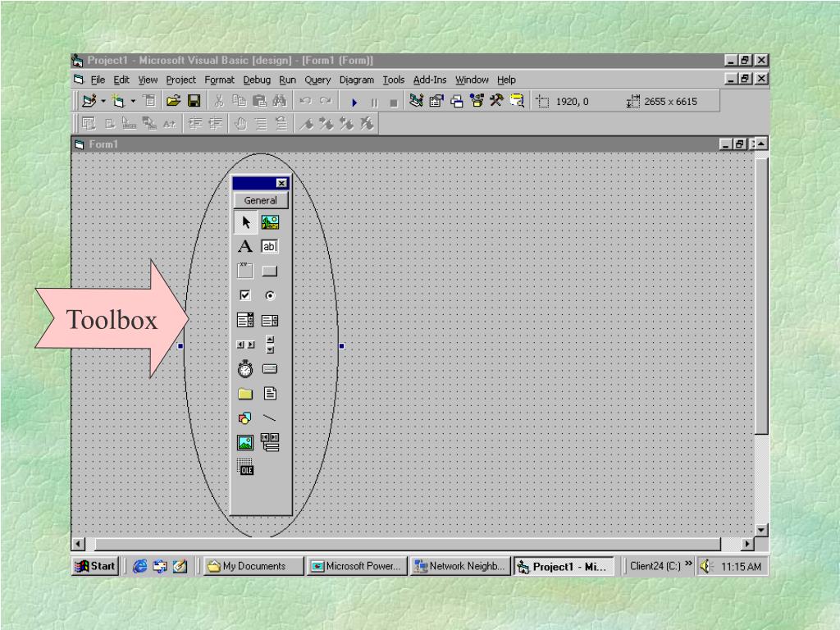Screen dimensions: 840x630
Task: Open the Edit menu
Action: click(x=121, y=80)
